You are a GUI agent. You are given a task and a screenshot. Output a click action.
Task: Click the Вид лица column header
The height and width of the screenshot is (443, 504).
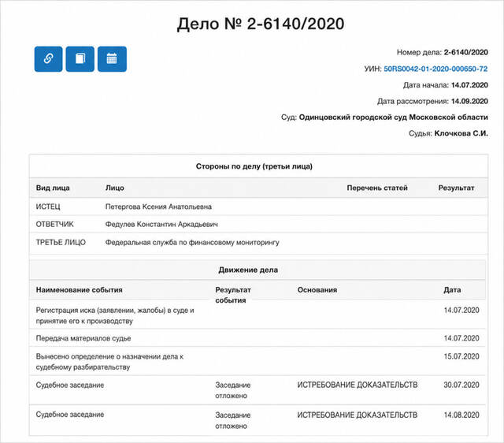coord(53,188)
